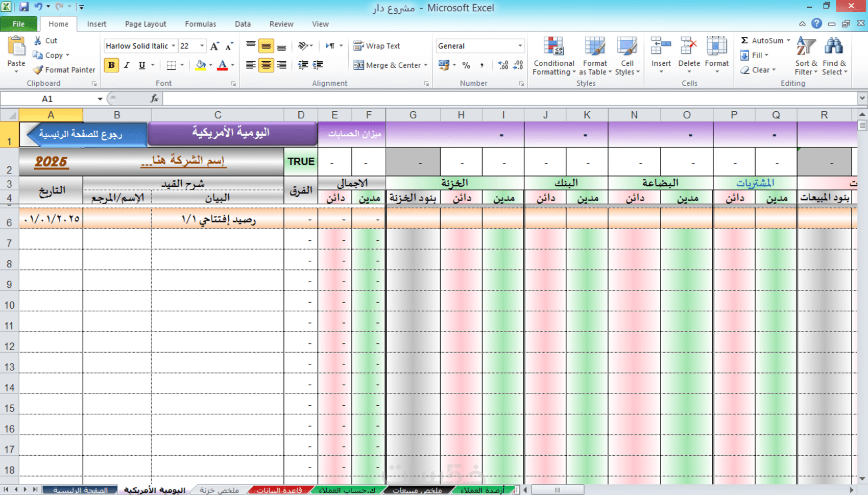The height and width of the screenshot is (495, 868).
Task: Toggle Middle Align vertical alignment
Action: point(266,46)
